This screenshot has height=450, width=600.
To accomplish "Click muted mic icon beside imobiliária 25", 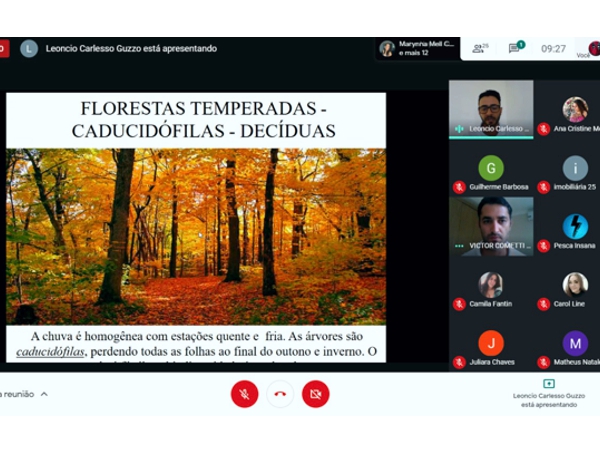I will pyautogui.click(x=543, y=187).
